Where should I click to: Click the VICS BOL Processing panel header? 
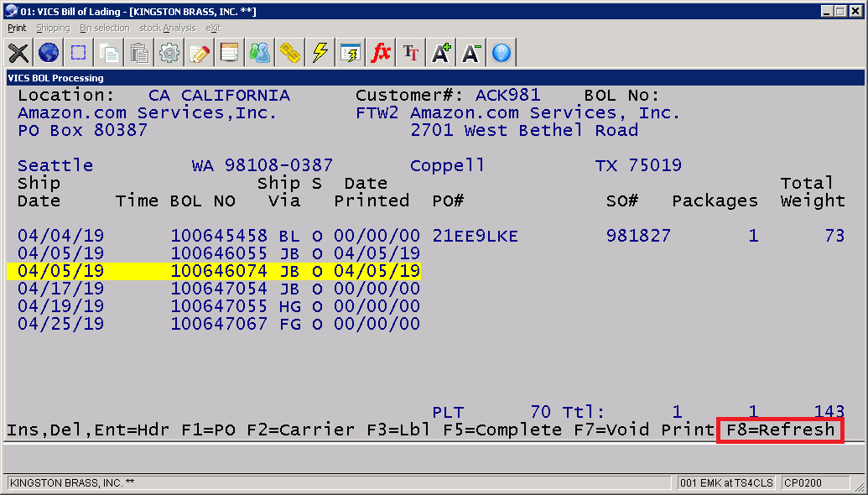435,78
